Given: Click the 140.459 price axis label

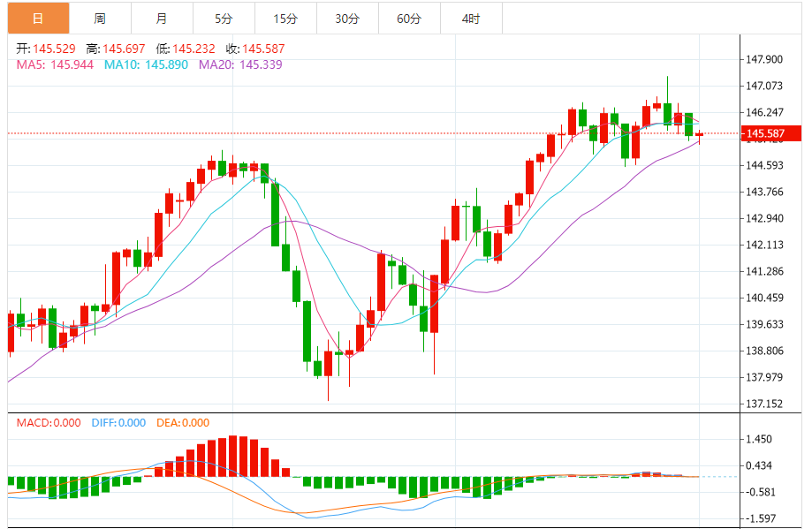Looking at the screenshot, I should [x=764, y=298].
